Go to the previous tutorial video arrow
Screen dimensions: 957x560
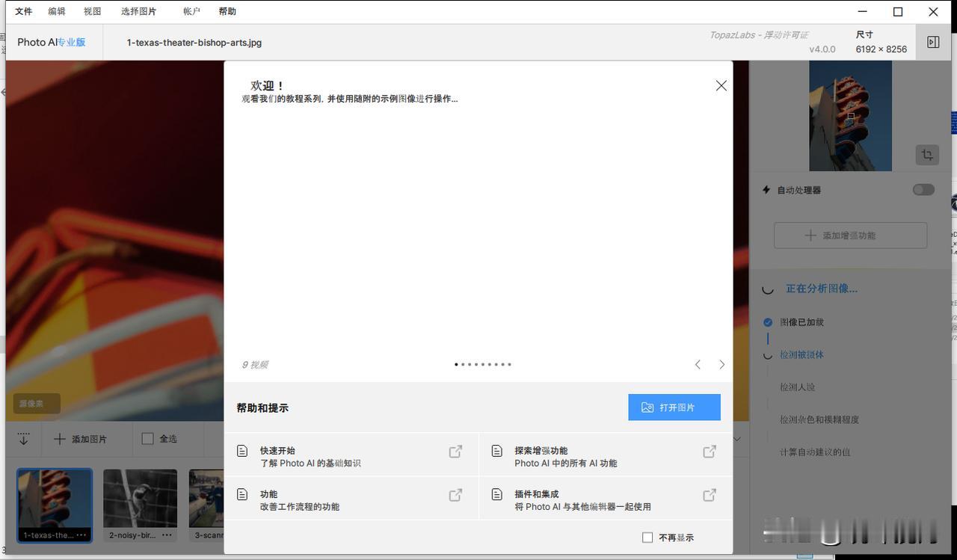pos(698,365)
